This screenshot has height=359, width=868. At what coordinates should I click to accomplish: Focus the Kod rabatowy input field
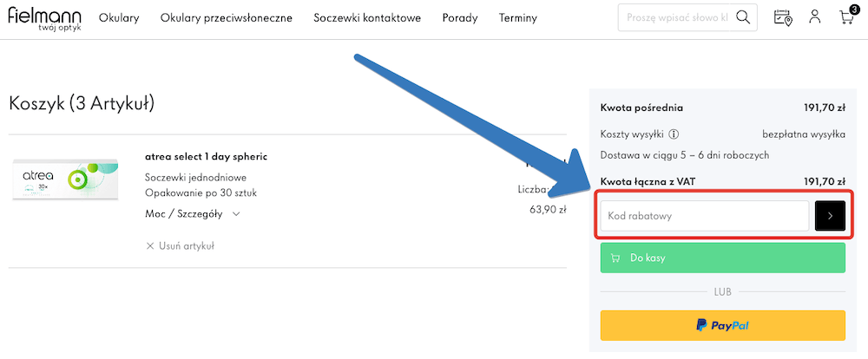[704, 216]
